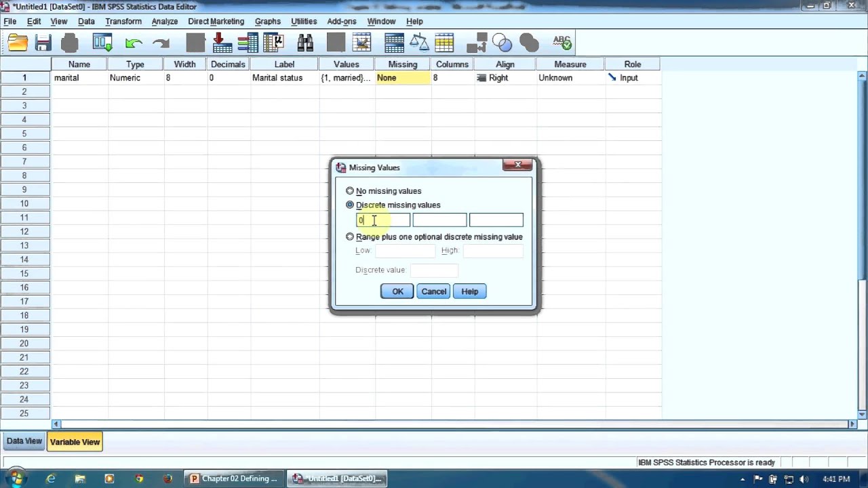Screen dimensions: 868x488
Task: Open the Recall recently used dialogs icon
Action: (x=102, y=43)
